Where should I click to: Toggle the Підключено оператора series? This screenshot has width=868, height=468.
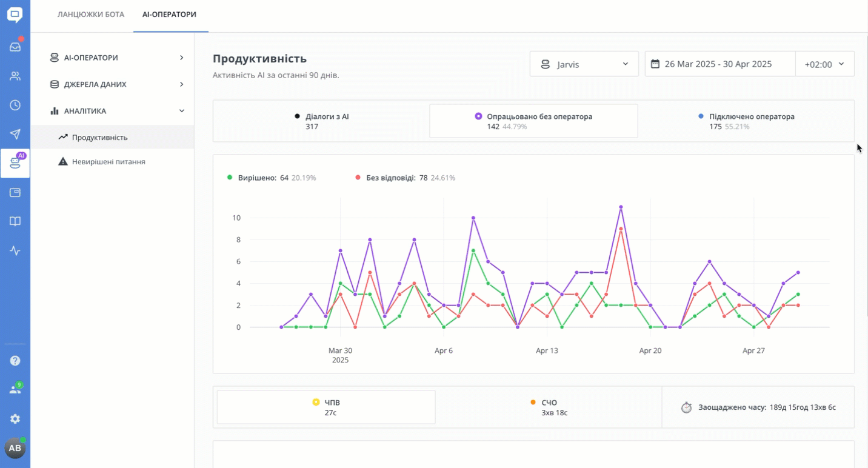(x=746, y=121)
